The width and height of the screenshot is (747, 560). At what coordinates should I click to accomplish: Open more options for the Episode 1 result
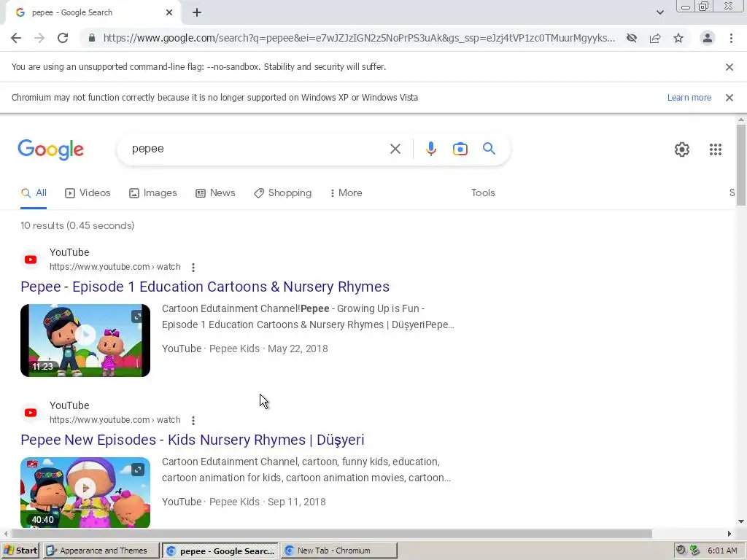[193, 268]
